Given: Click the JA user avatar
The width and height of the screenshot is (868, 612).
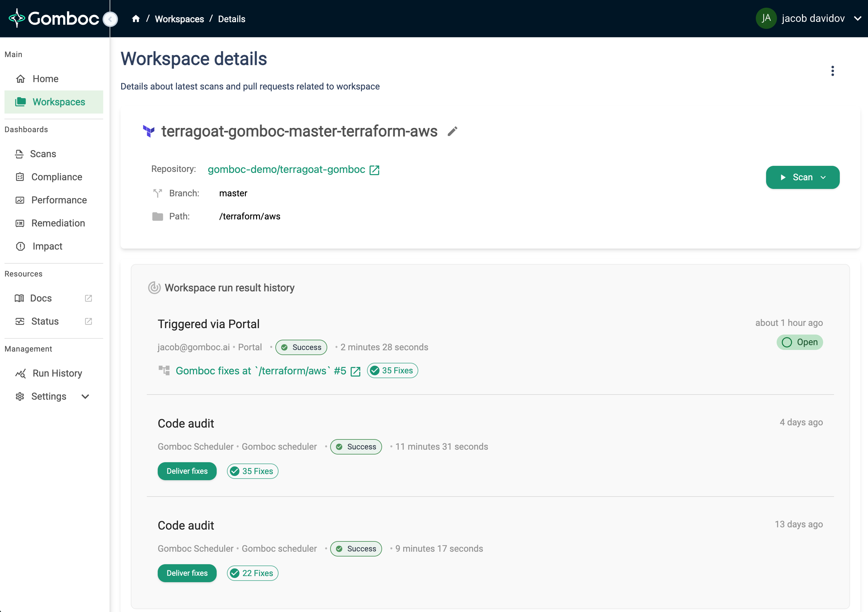Looking at the screenshot, I should coord(766,18).
